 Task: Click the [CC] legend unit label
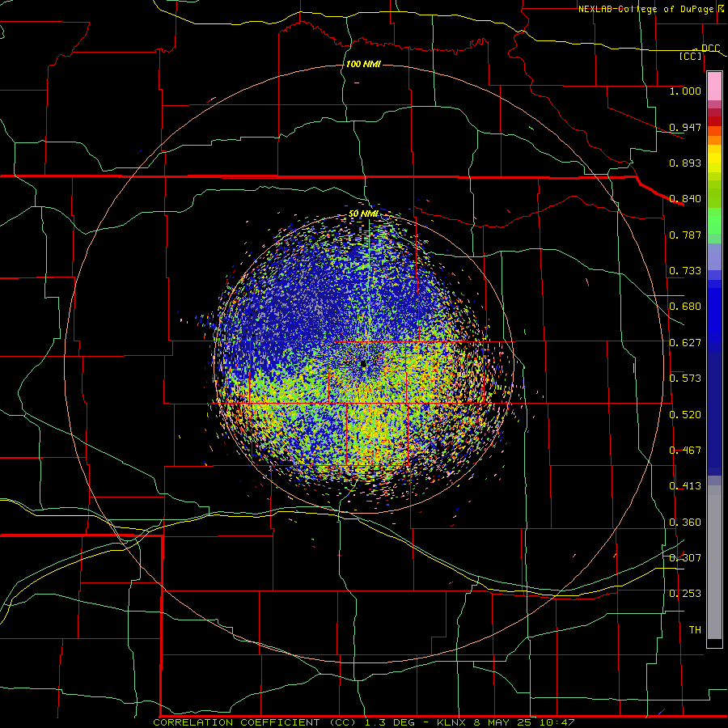(691, 56)
